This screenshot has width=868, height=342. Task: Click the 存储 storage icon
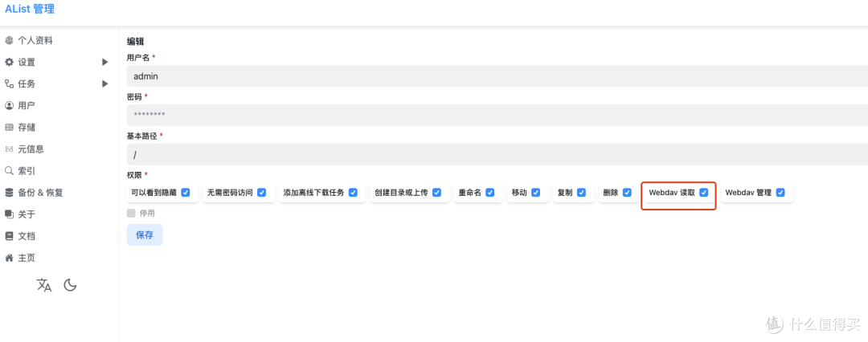tap(9, 128)
